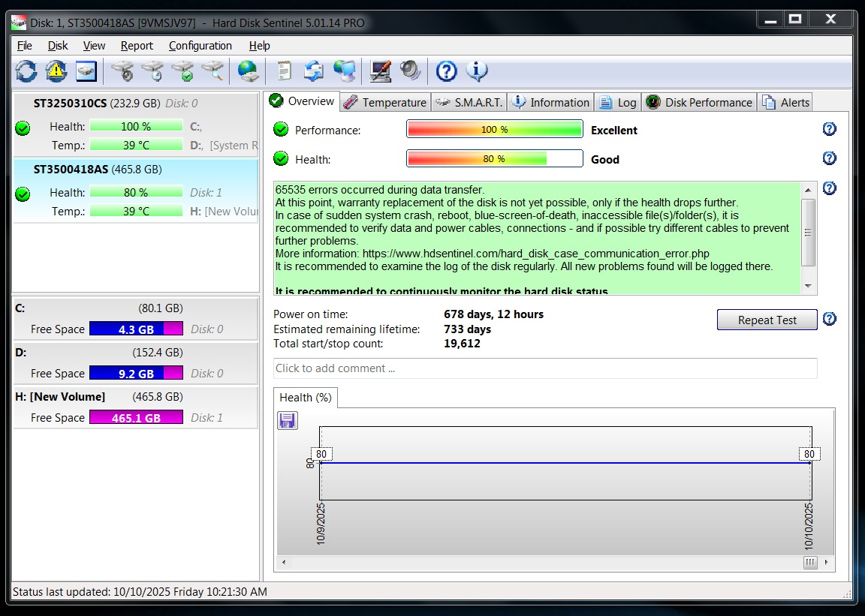This screenshot has width=865, height=616.
Task: Click the help icon beside Performance bar
Action: (829, 129)
